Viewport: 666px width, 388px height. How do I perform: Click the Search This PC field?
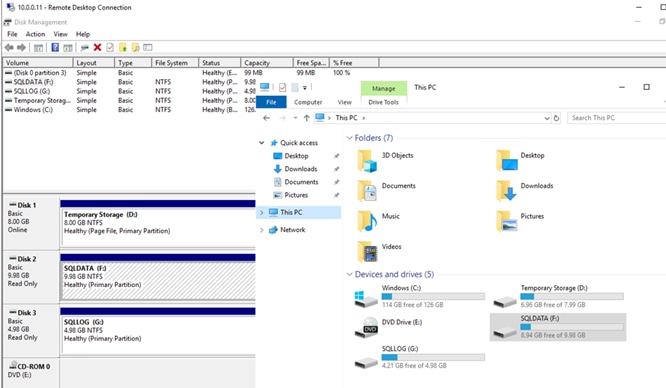[x=616, y=118]
